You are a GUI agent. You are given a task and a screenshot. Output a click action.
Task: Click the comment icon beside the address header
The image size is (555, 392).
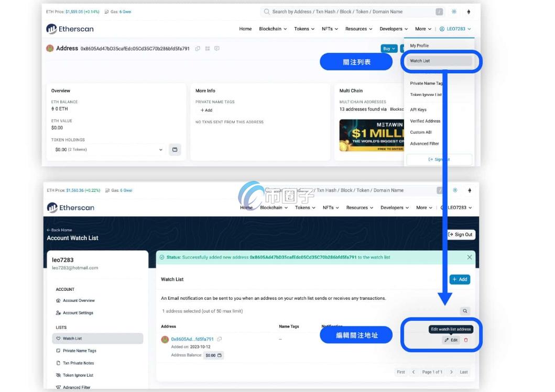coord(217,49)
